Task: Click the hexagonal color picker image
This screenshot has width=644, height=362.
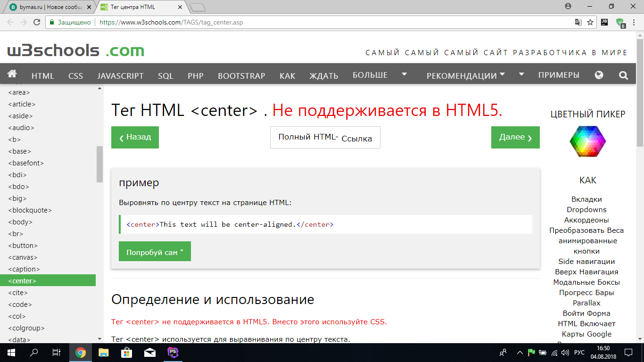Action: point(587,141)
